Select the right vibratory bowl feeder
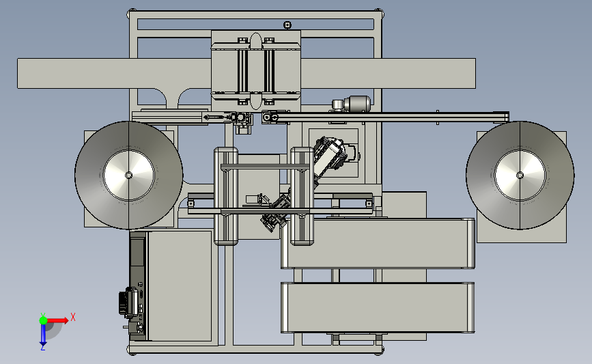 tap(520, 176)
